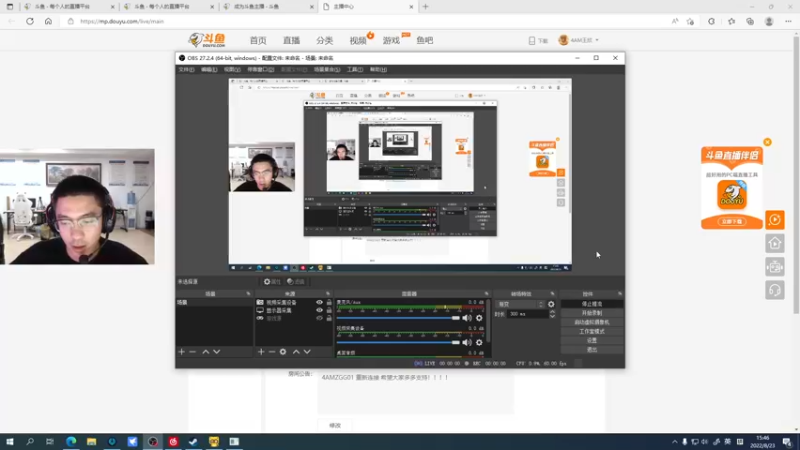Click the orange play icon on right sidebar
The height and width of the screenshot is (450, 800).
(774, 220)
